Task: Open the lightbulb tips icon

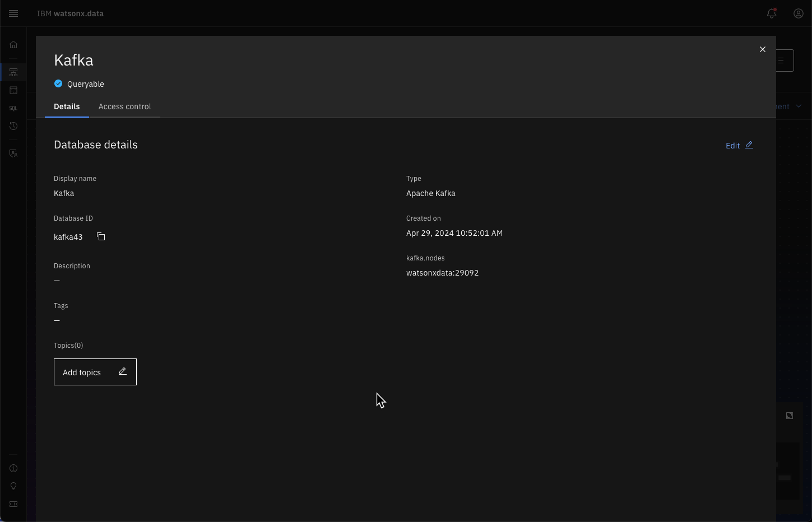Action: [x=13, y=486]
